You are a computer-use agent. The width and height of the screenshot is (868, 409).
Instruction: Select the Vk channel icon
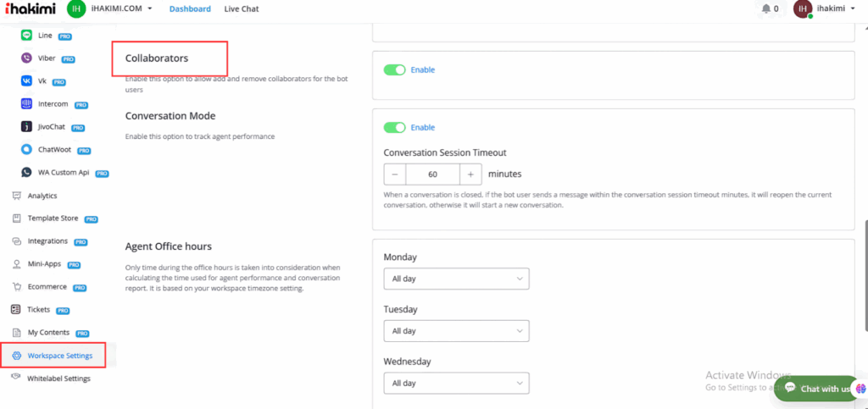[27, 81]
